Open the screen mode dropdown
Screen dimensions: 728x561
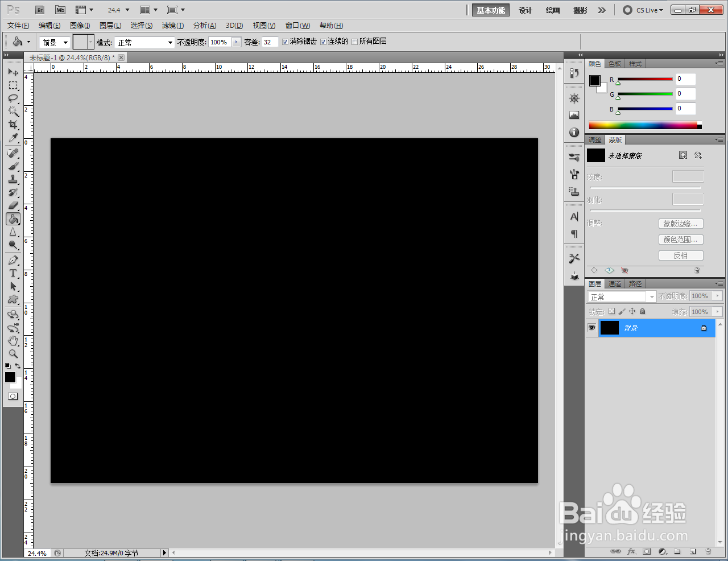(176, 10)
